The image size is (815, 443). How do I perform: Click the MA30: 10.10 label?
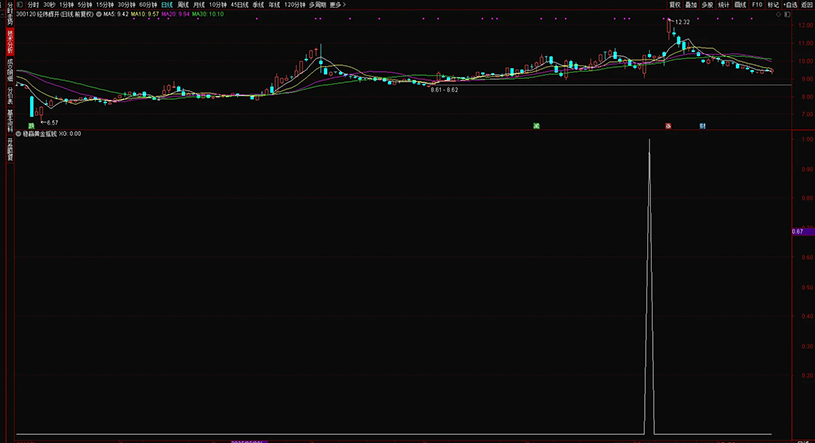coord(208,15)
